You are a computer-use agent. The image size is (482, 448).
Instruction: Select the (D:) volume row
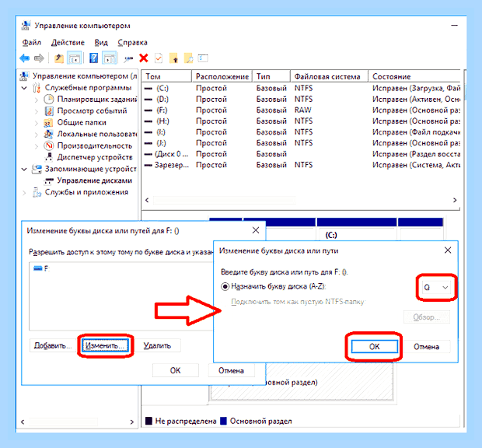pyautogui.click(x=302, y=100)
